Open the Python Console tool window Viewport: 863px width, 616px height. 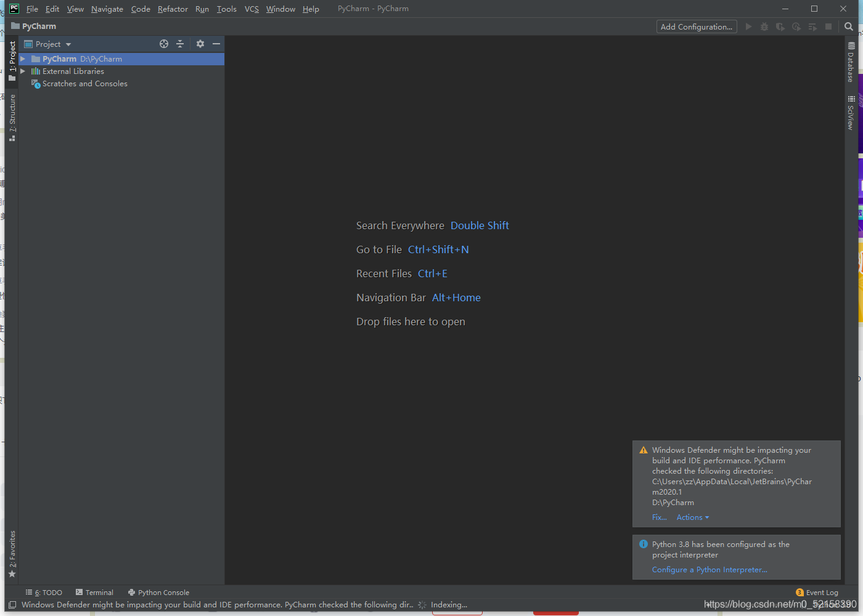tap(158, 593)
